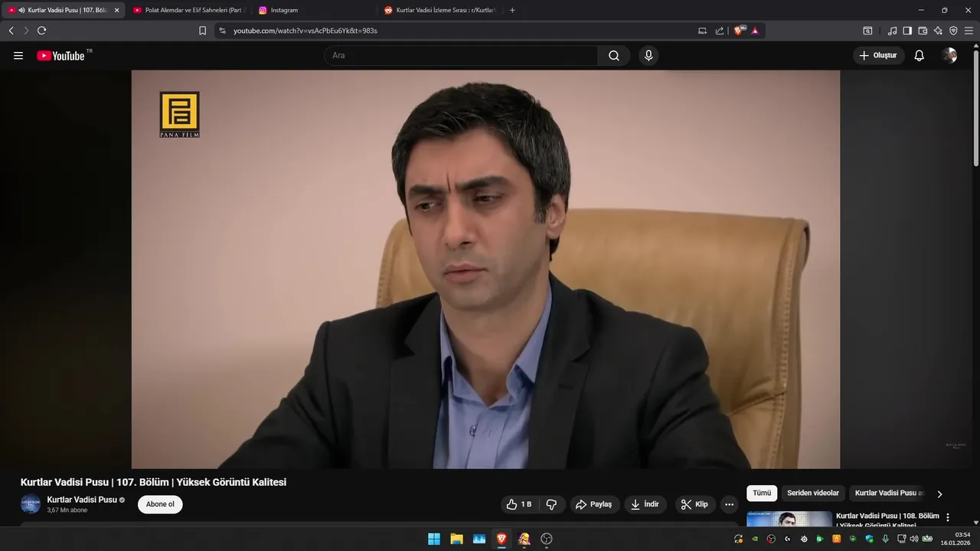Open options for 108. Bölüm suggestion
This screenshot has width=980, height=551.
point(948,517)
